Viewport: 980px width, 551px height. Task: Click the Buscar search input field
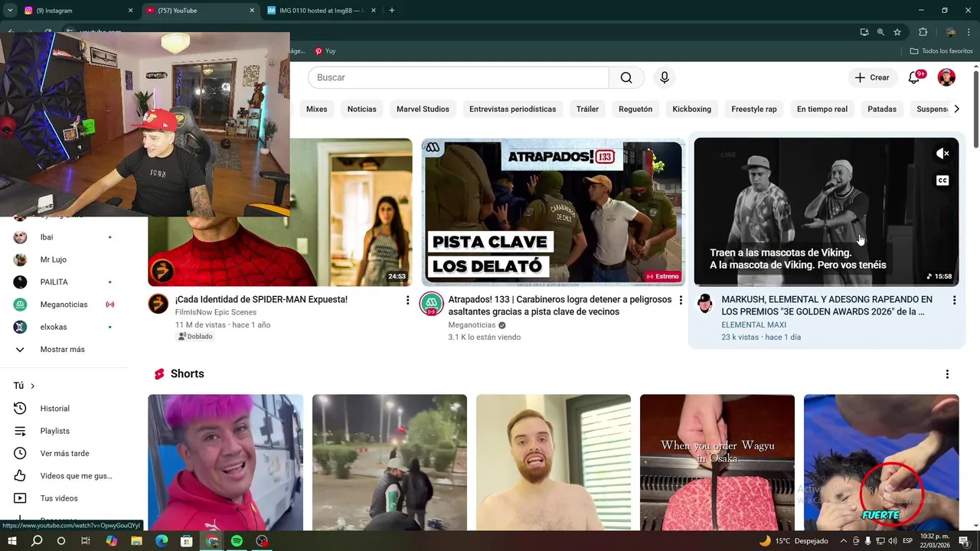tap(458, 77)
